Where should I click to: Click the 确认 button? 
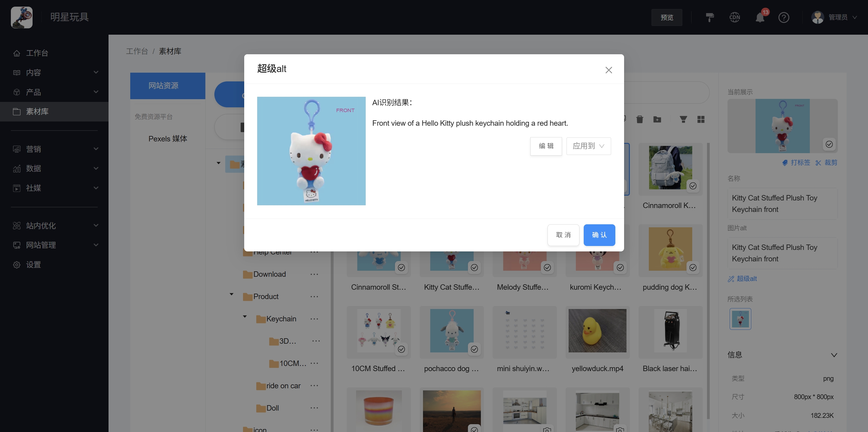click(599, 235)
